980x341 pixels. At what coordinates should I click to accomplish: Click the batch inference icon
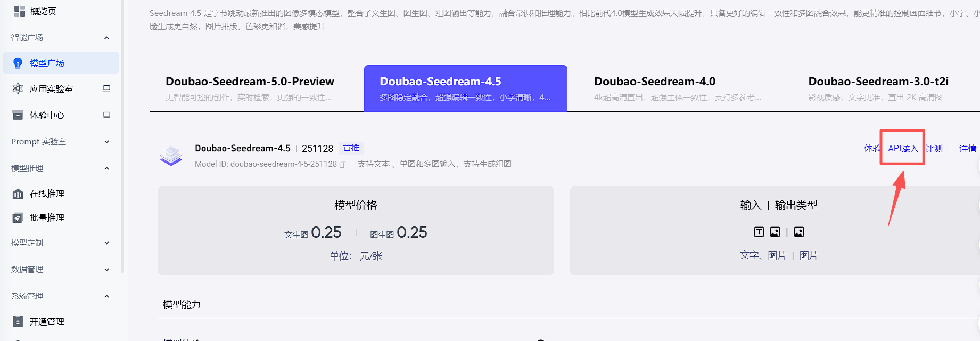pos(18,217)
